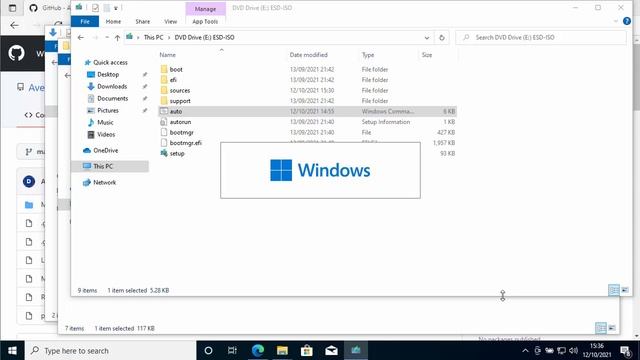Open the Share ribbon tab
The image size is (640, 360).
click(x=142, y=22)
